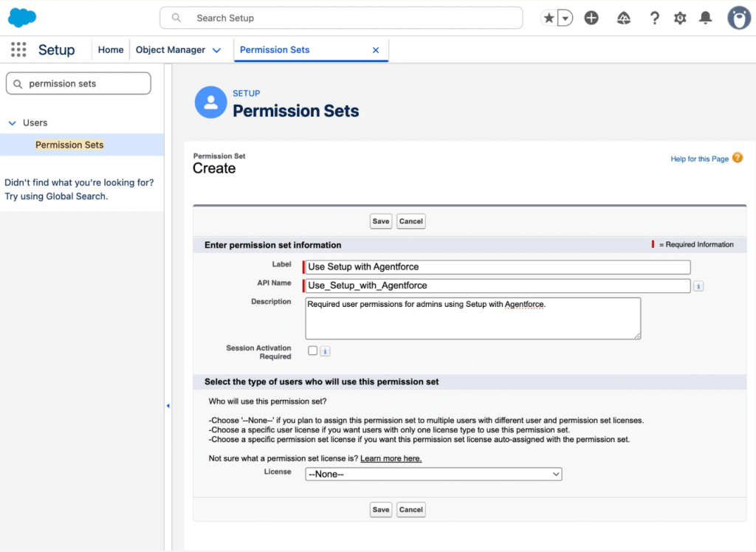This screenshot has width=756, height=552.
Task: Switch to the Home tab
Action: point(110,49)
